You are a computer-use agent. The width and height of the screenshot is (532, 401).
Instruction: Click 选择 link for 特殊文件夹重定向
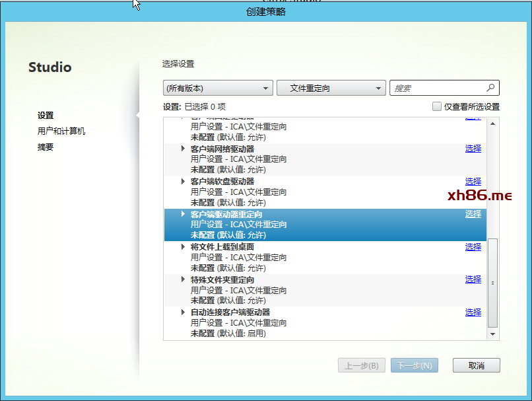(x=473, y=279)
